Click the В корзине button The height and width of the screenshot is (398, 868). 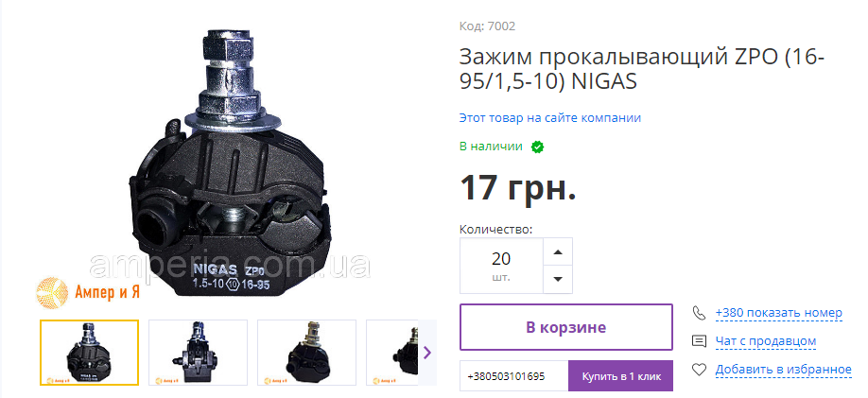565,327
